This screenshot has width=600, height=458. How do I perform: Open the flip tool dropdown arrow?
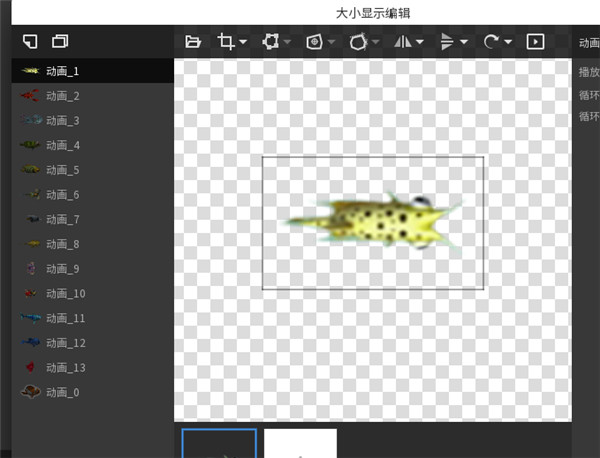point(420,42)
